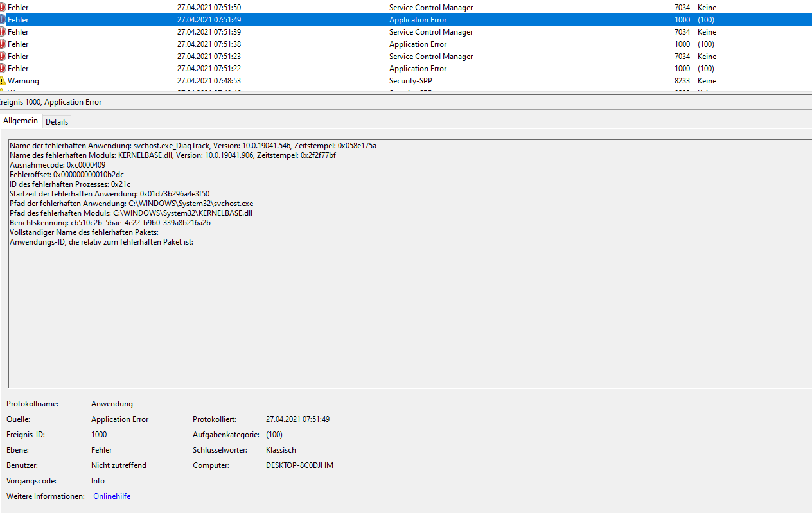The image size is (812, 513).
Task: Click the Ereignis-ID value 1000 in properties
Action: (99, 435)
